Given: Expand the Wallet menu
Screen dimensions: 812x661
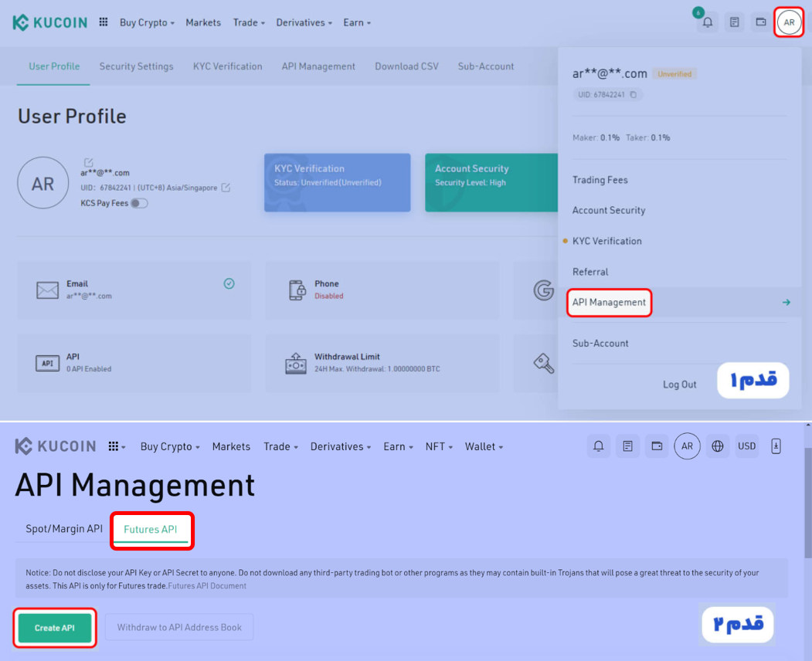Looking at the screenshot, I should pos(484,446).
